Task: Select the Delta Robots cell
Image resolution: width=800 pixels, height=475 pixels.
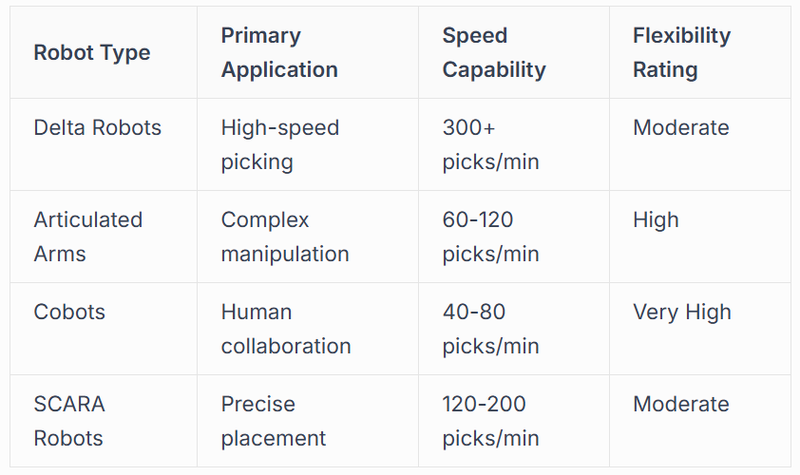Action: pos(97,128)
